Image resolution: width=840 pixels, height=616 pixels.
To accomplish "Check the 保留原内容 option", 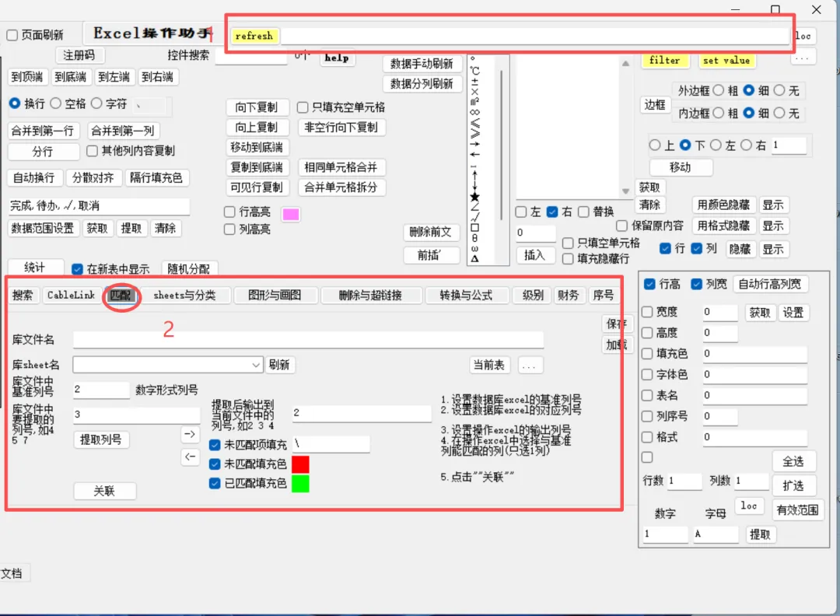I will pos(621,226).
